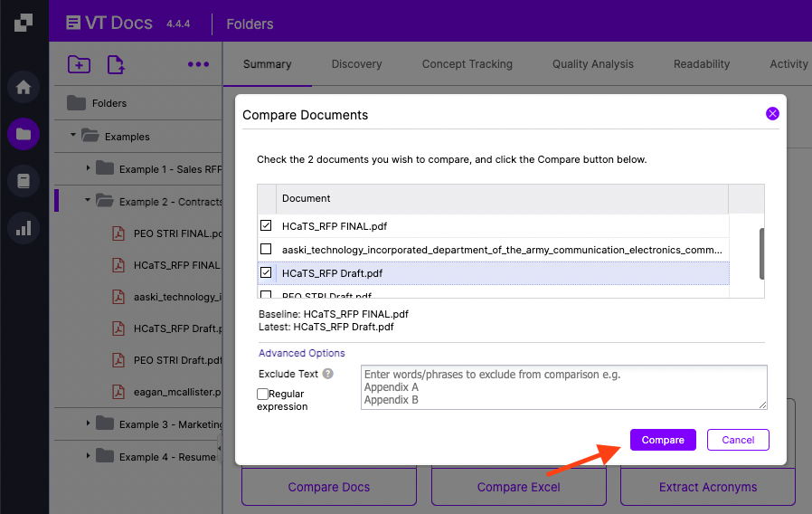Click the Exclude Text input field

pos(563,387)
